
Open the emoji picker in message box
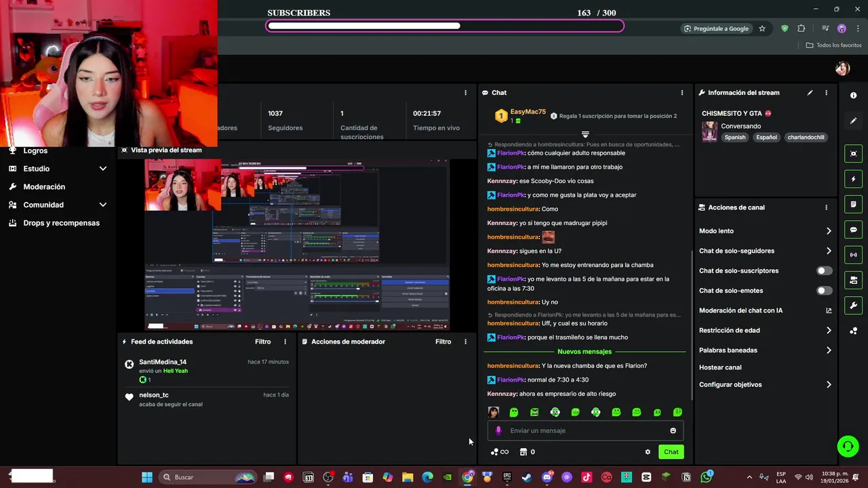(x=673, y=430)
